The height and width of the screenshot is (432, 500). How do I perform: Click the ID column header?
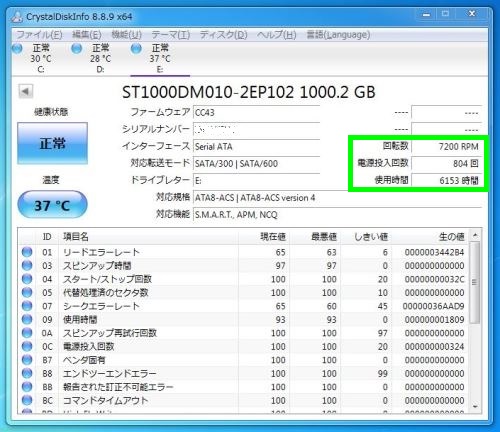tap(47, 237)
